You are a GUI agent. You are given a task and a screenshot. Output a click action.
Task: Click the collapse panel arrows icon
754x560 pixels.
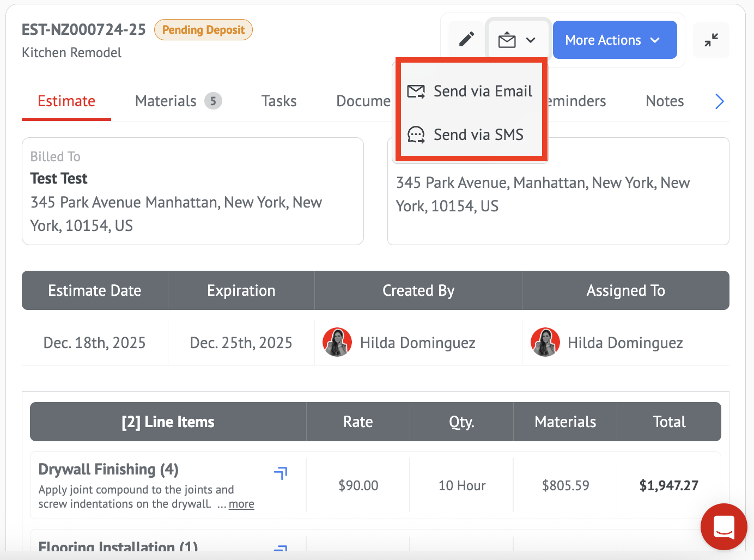(711, 40)
